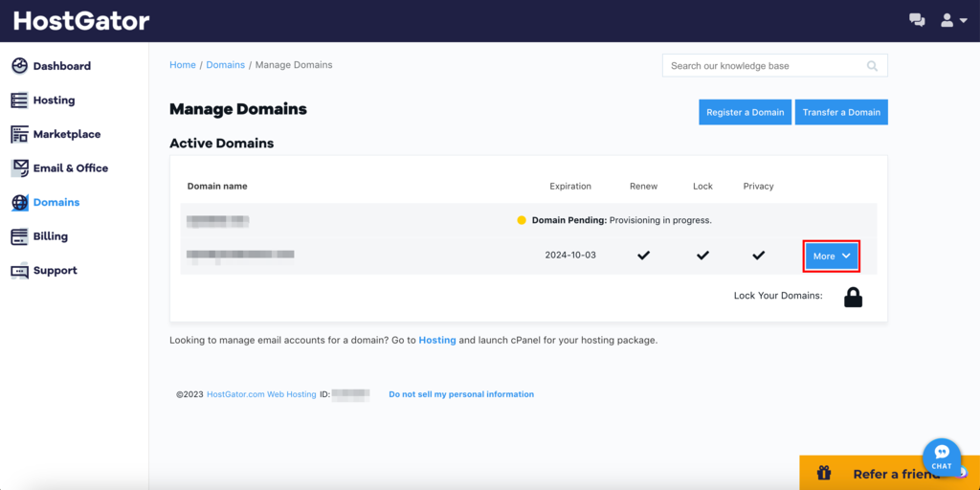Click the Marketplace sidebar icon
980x490 pixels.
click(19, 134)
